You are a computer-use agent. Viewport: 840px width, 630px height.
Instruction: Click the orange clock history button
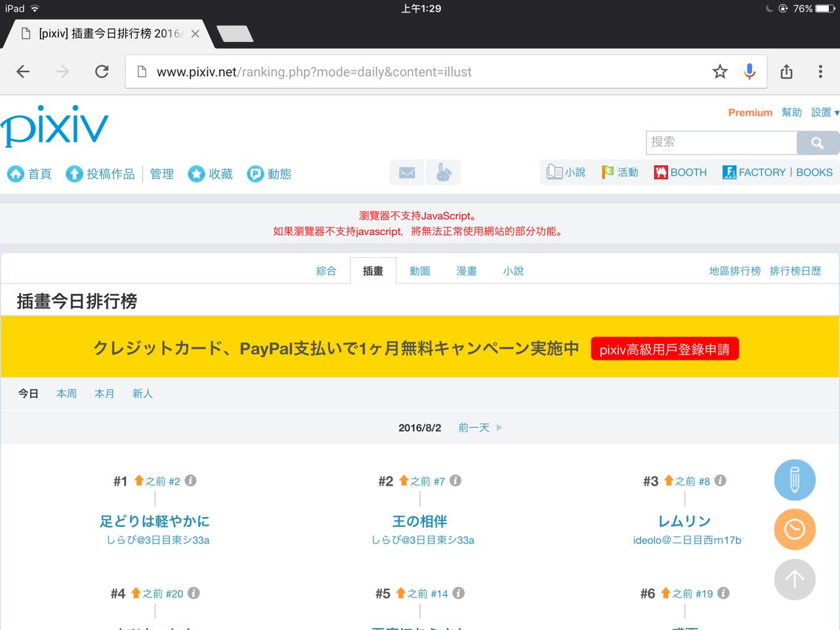pos(795,529)
